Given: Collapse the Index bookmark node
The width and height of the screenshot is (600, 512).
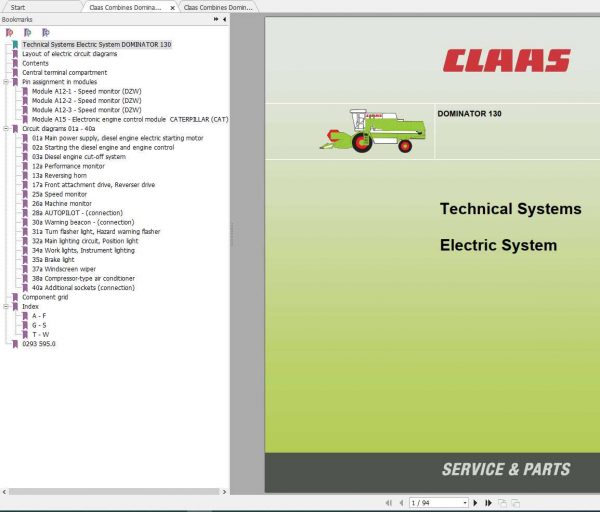Looking at the screenshot, I should [6, 307].
